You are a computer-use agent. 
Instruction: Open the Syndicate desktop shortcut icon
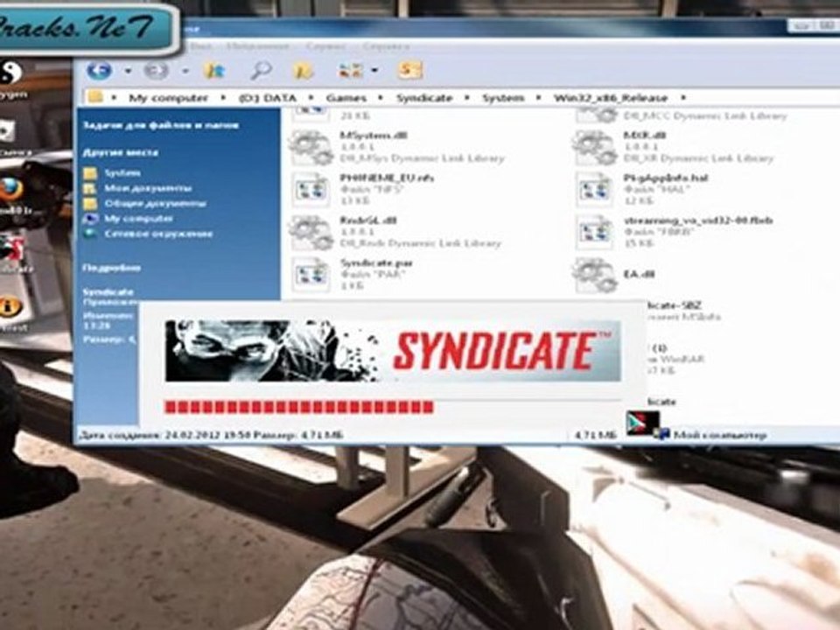[12, 248]
